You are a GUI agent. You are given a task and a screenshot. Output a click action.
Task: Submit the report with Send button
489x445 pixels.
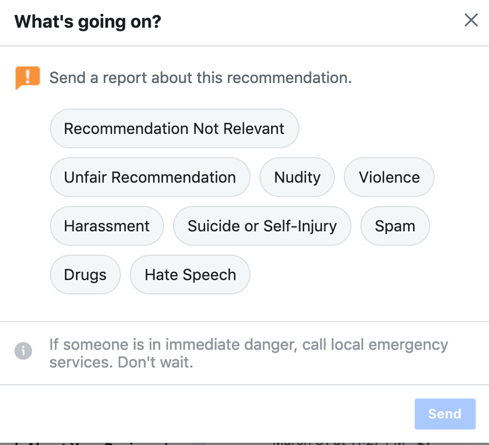coord(445,414)
